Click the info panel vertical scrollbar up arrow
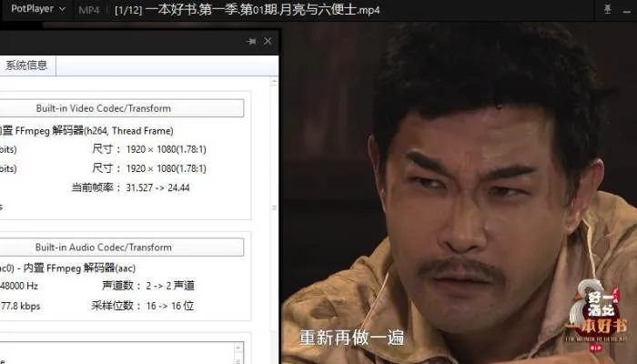 point(274,81)
